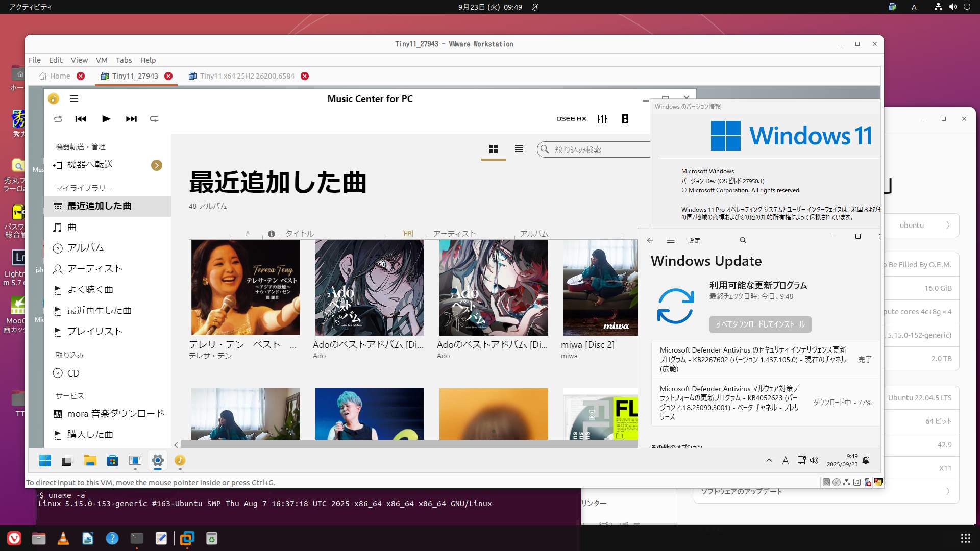Image resolution: width=980 pixels, height=551 pixels.
Task: Click the speaker output device icon
Action: (x=625, y=119)
